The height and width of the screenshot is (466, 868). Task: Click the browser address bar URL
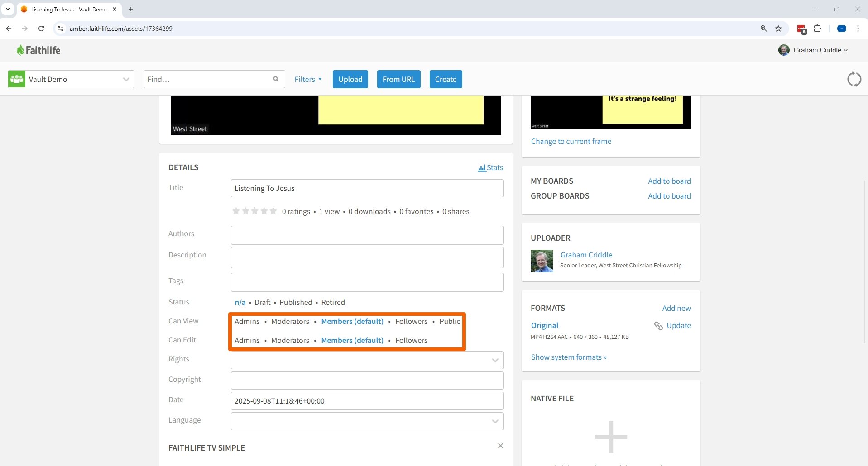tap(121, 29)
